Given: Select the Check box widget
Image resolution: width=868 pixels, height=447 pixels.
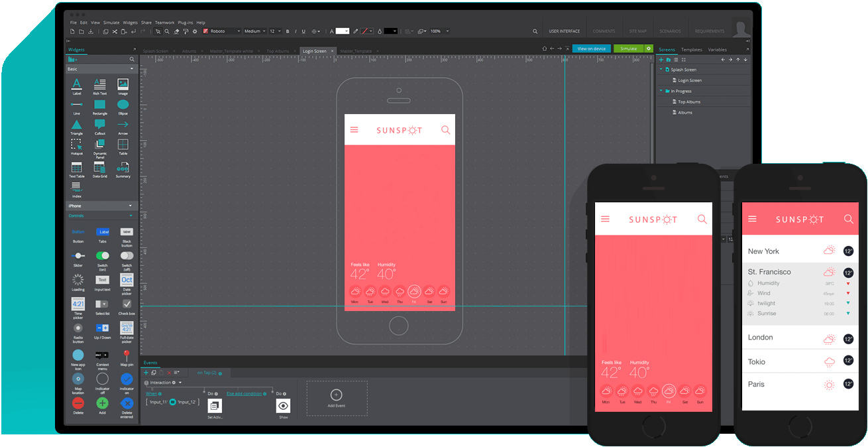Looking at the screenshot, I should [127, 304].
